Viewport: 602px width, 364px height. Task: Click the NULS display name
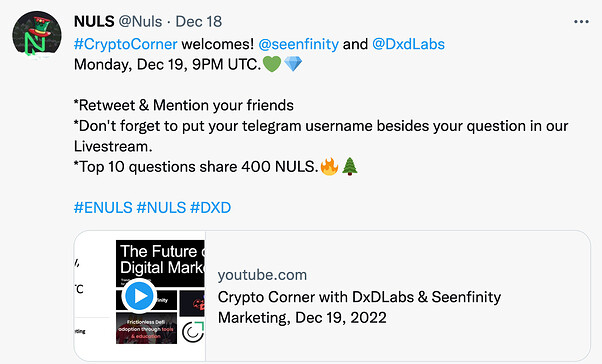tap(94, 22)
